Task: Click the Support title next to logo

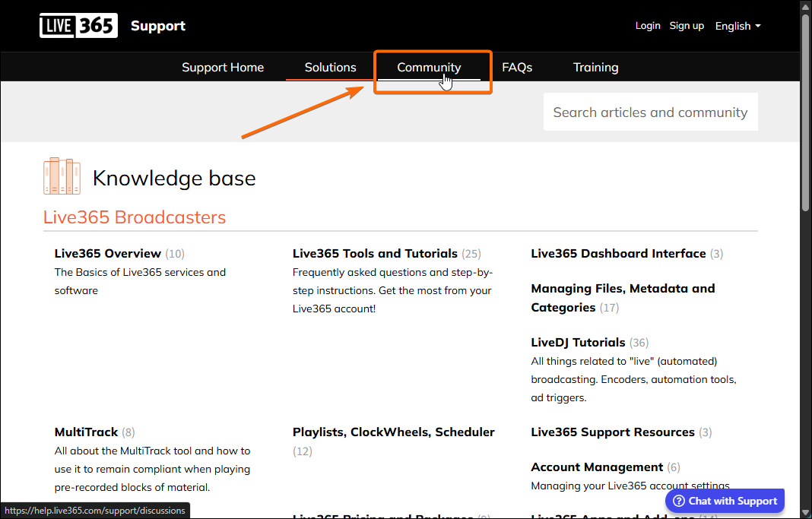Action: pyautogui.click(x=158, y=26)
